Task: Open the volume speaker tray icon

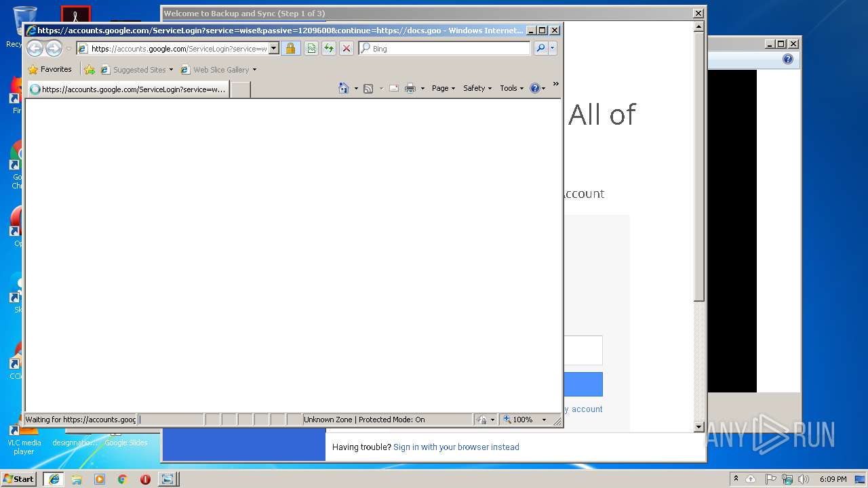Action: point(804,479)
